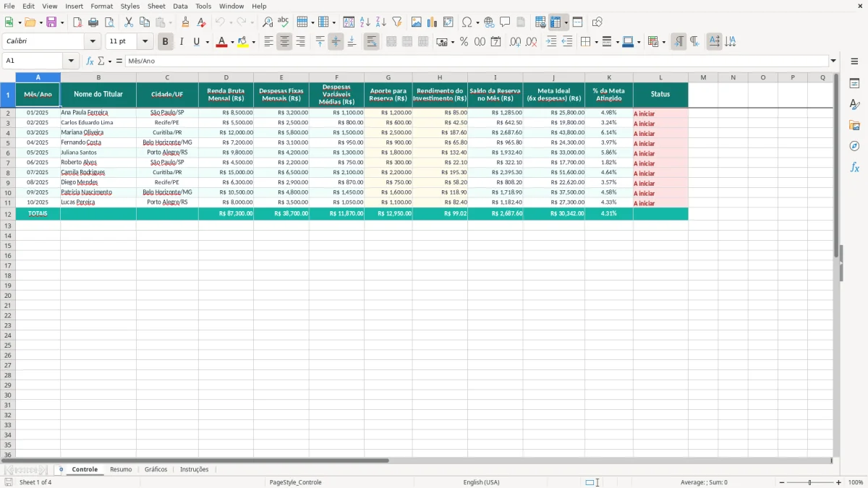This screenshot has width=868, height=488.
Task: Toggle Wrap Text button
Action: pos(371,42)
